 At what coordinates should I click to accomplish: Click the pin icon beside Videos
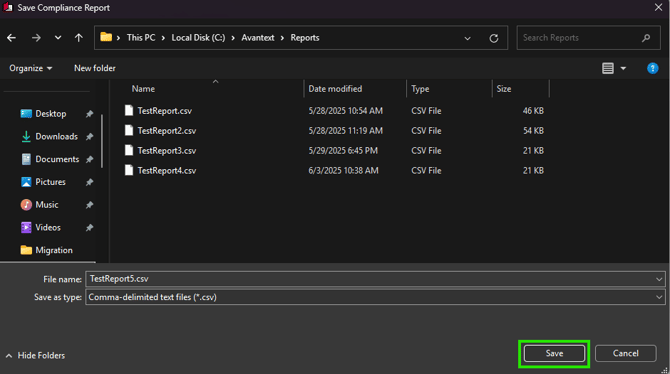pyautogui.click(x=89, y=228)
